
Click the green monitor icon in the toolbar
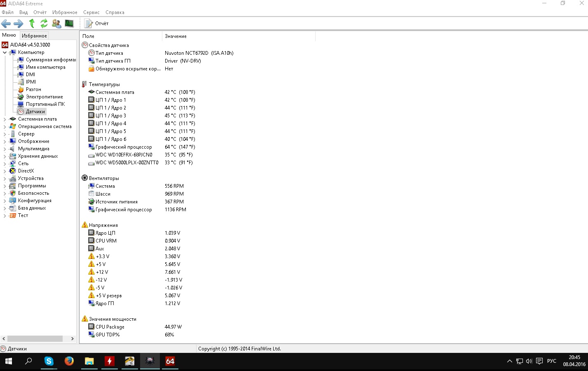[x=69, y=23]
